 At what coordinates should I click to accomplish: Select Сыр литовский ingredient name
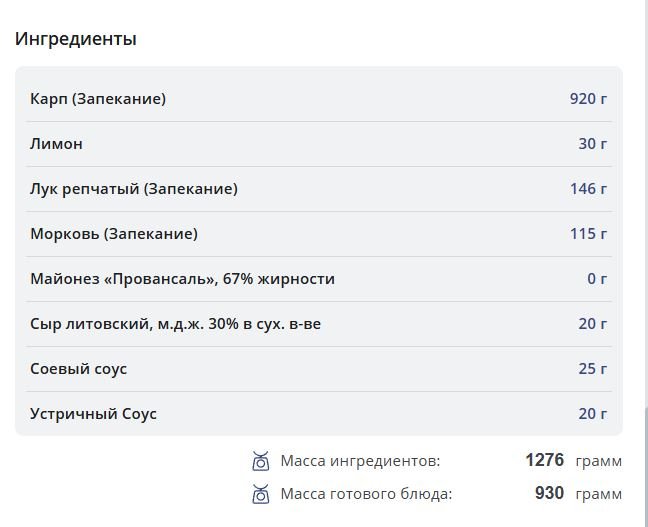(x=175, y=324)
